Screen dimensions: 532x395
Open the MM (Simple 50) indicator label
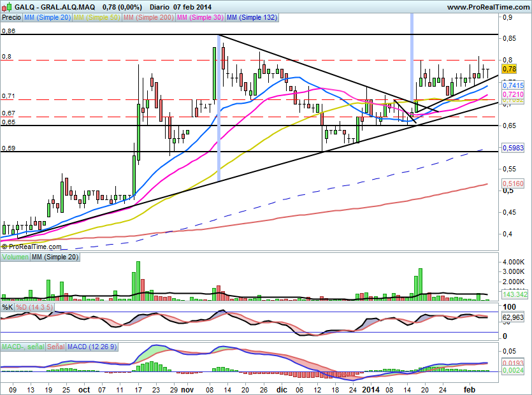(x=97, y=17)
